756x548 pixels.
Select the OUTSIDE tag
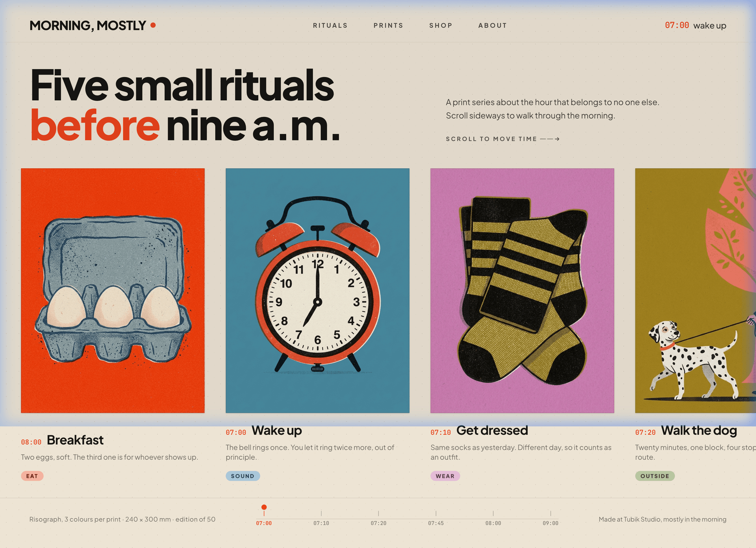pos(655,476)
